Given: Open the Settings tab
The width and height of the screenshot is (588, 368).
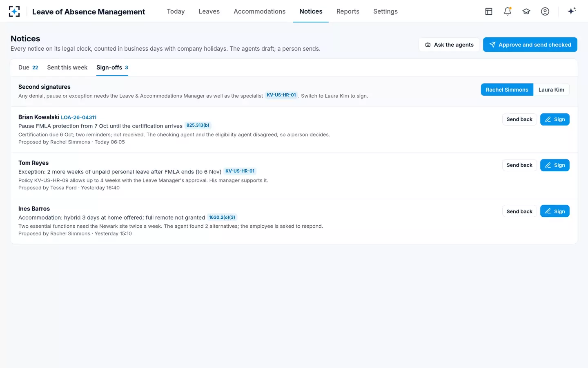Looking at the screenshot, I should [x=385, y=11].
